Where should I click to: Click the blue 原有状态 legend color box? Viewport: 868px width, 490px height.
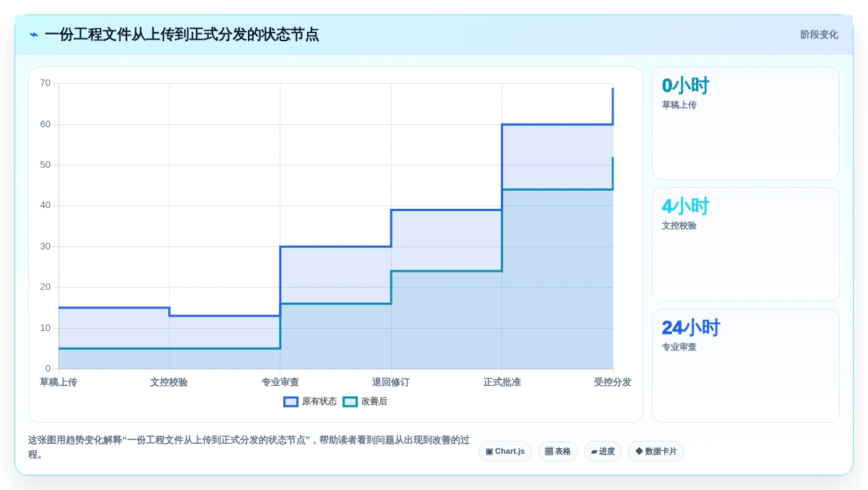tap(291, 401)
